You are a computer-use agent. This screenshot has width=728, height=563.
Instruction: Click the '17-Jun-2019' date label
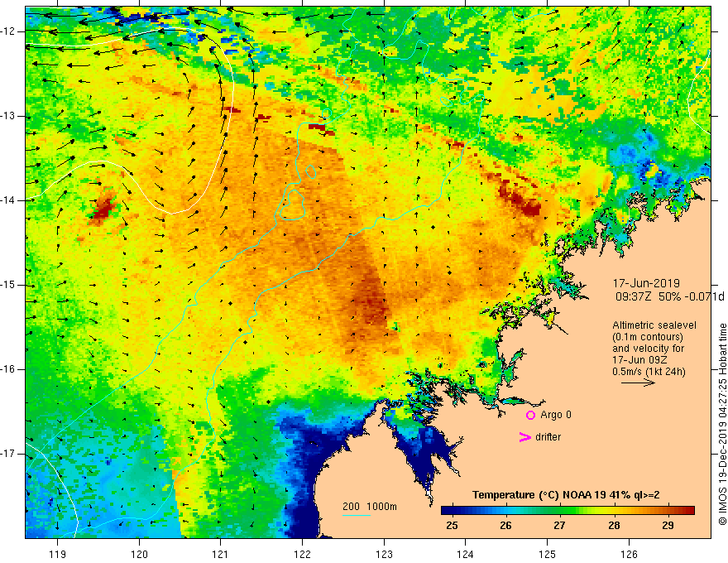pos(646,283)
